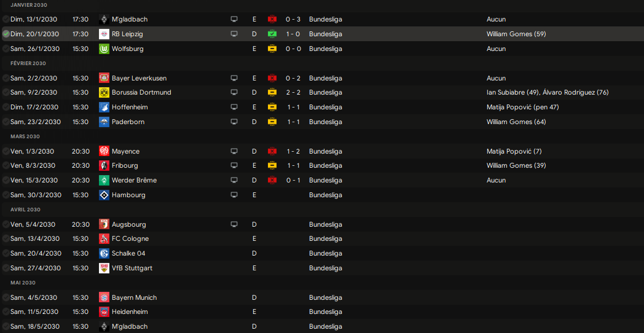Click the green win icon for RB Leipzig

[272, 34]
